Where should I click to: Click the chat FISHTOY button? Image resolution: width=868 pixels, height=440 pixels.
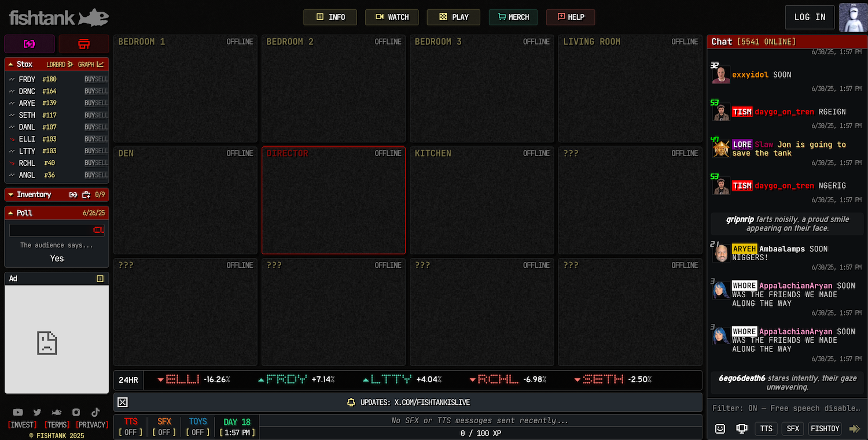coord(825,428)
